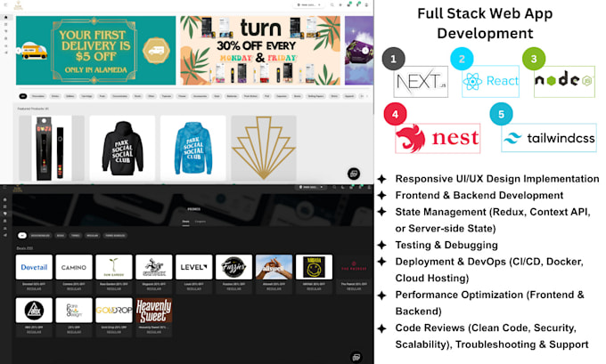
Task: Click the 'Full Stack Web App Development' heading
Action: point(485,23)
